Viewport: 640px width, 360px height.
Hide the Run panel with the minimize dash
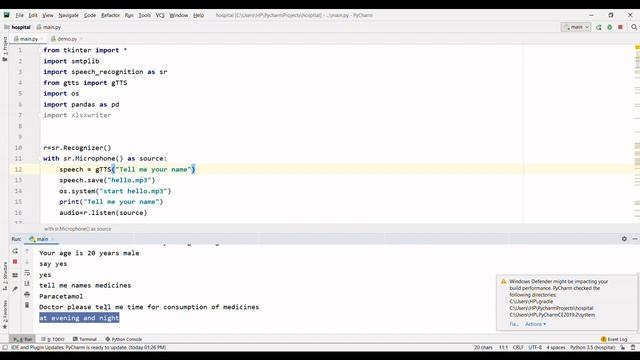click(x=635, y=239)
